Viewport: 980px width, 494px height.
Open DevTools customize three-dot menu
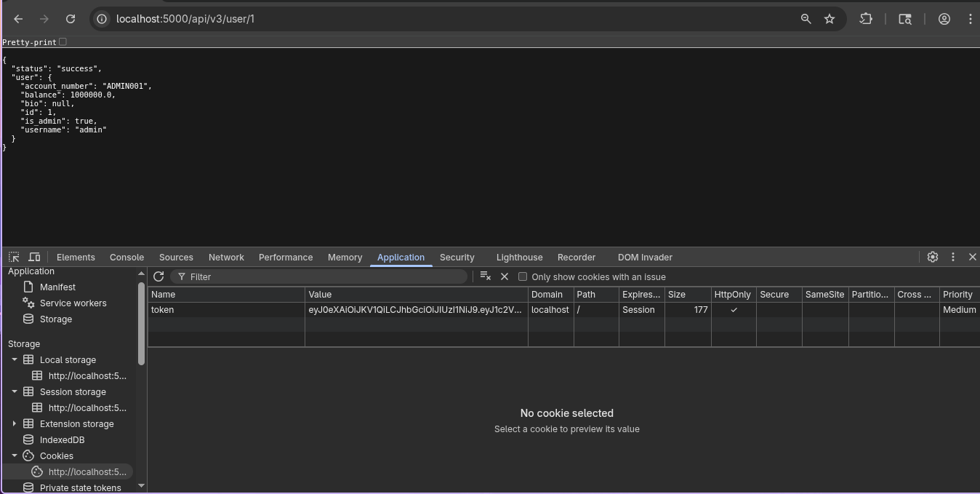(x=953, y=257)
